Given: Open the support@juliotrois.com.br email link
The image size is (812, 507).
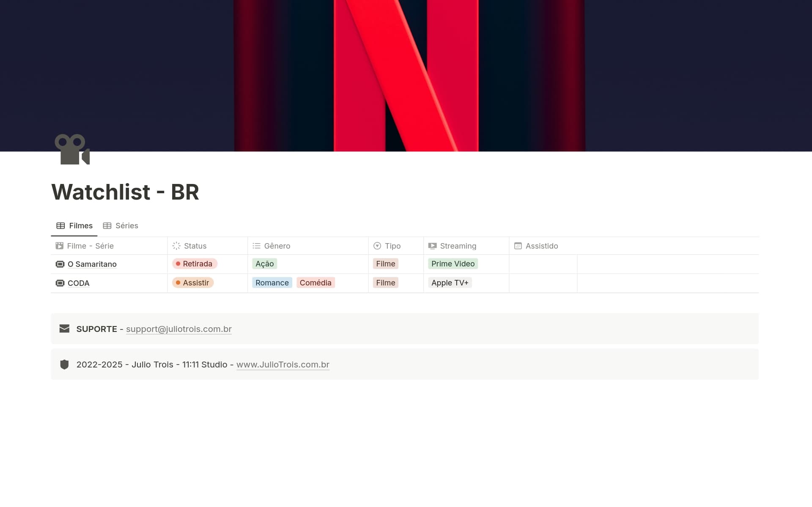Looking at the screenshot, I should click(x=178, y=329).
